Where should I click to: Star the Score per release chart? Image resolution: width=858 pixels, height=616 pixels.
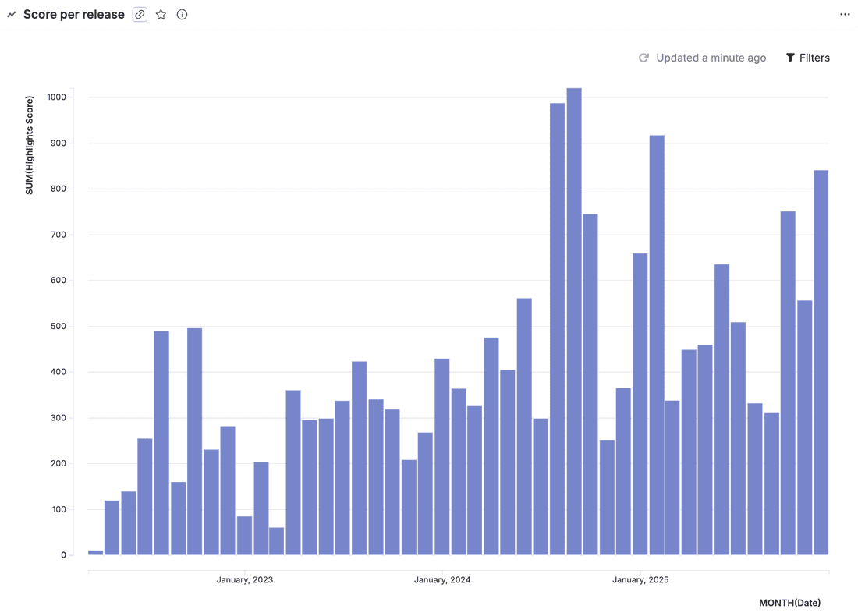click(x=161, y=14)
